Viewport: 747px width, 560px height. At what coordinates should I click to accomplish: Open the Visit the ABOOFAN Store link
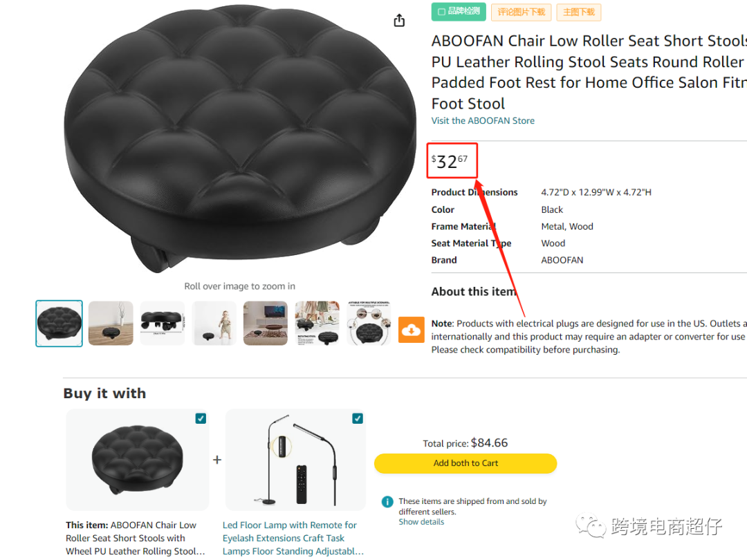[x=483, y=120]
